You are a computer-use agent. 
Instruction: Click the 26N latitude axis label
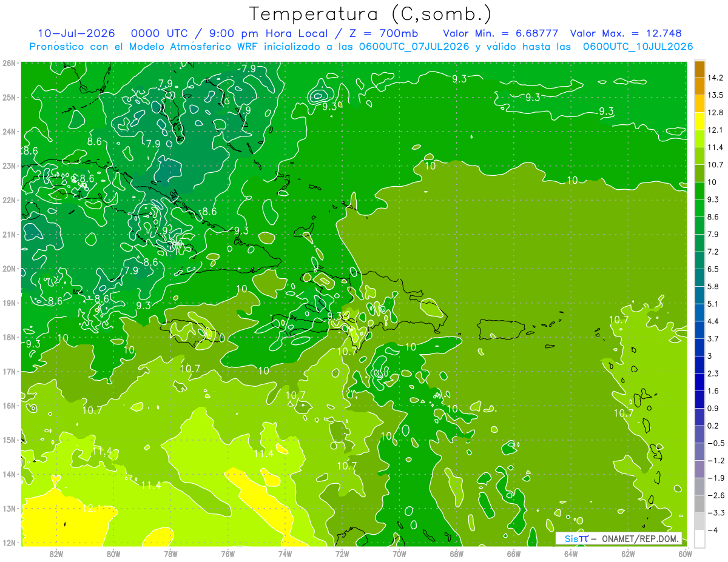[9, 63]
